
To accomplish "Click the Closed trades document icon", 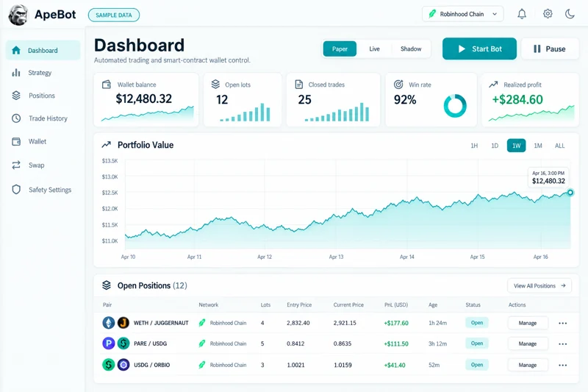I will tap(299, 85).
